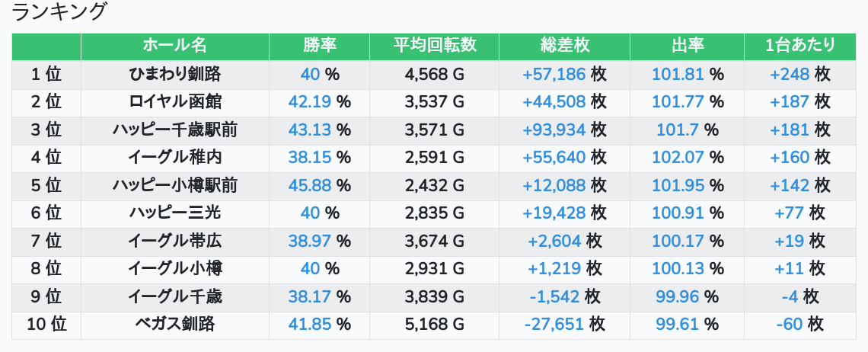This screenshot has width=868, height=352.
Task: Click the -60 per-machine value link
Action: [790, 325]
